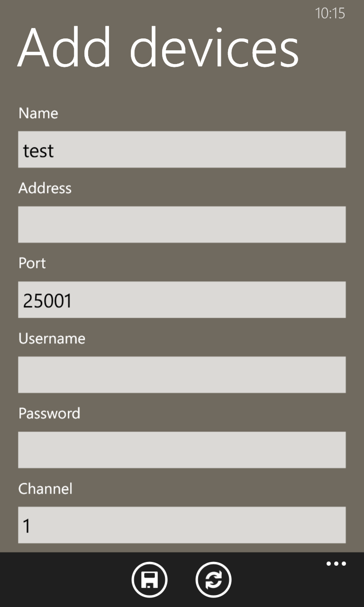Tap the "Address" field label
This screenshot has height=607, width=364.
(45, 188)
